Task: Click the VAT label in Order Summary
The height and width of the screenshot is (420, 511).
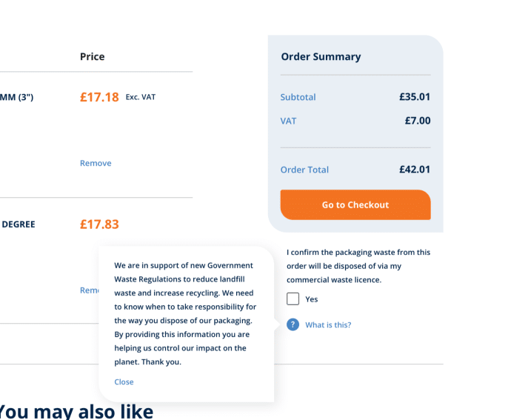Action: click(288, 121)
